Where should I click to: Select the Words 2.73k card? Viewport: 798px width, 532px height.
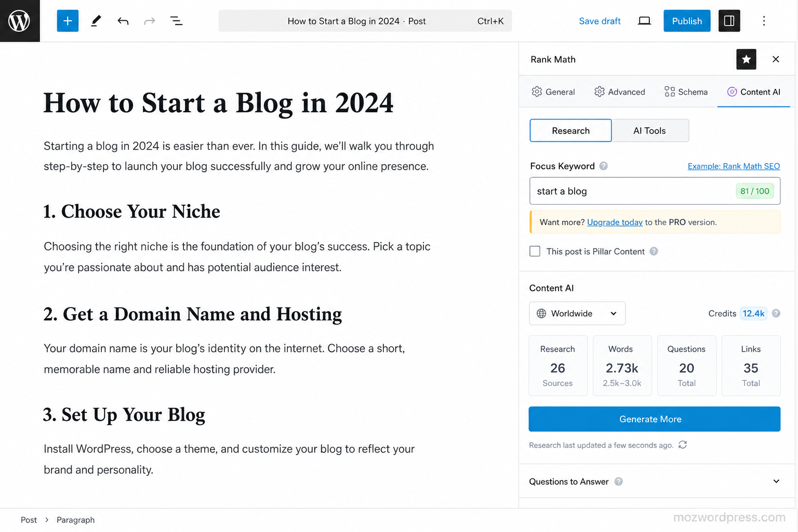(622, 366)
